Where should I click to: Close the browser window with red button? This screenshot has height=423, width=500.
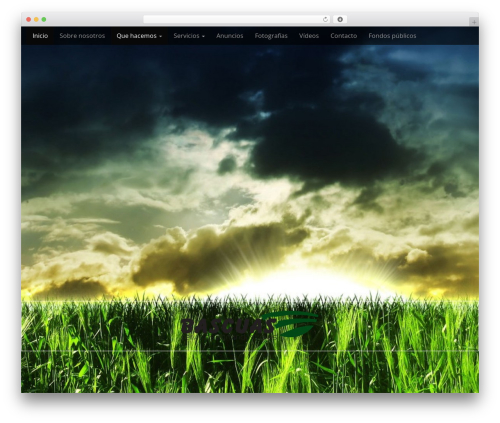(x=29, y=19)
